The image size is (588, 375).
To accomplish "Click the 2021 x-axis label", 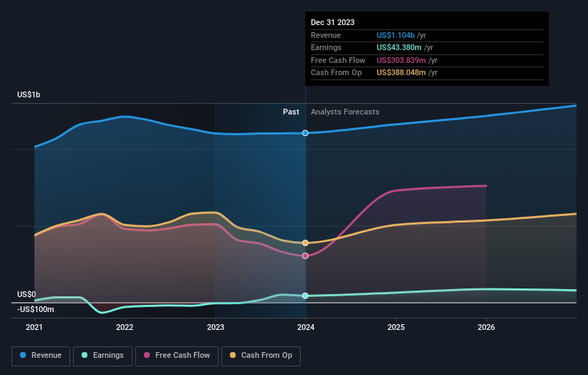I will pos(34,327).
